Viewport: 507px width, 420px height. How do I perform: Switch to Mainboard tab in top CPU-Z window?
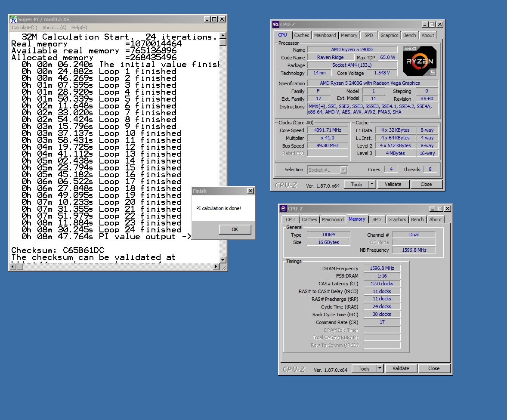click(325, 36)
